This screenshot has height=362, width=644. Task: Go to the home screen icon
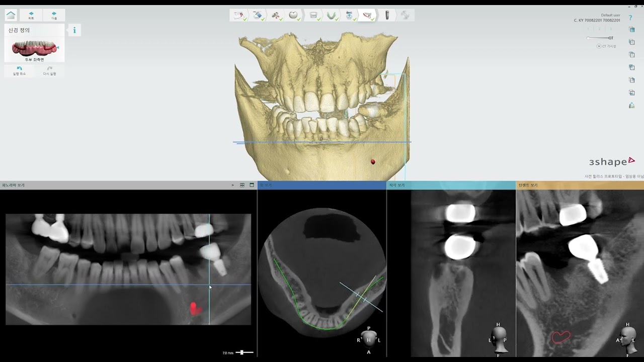point(11,15)
